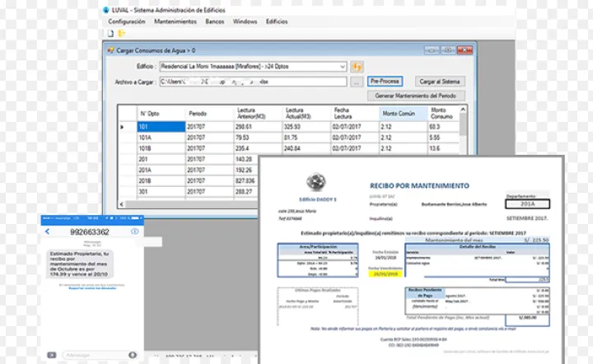The image size is (593, 364).
Task: Open the Edificios menu
Action: (277, 21)
